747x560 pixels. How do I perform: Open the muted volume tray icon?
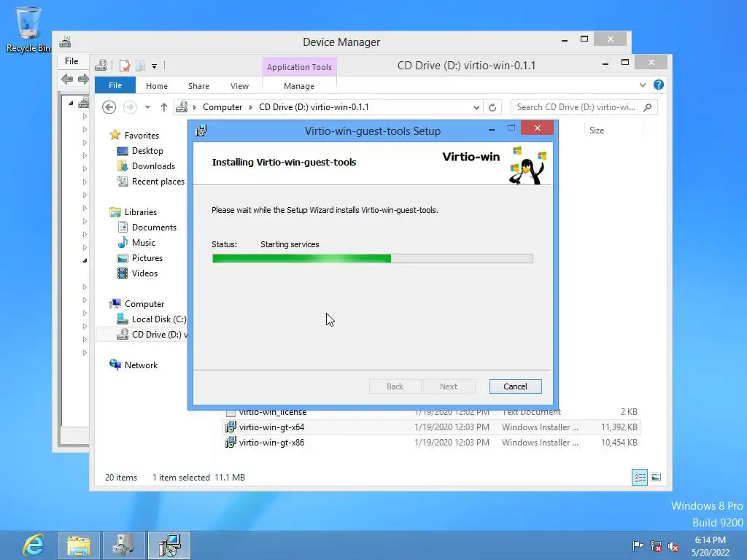pos(673,545)
